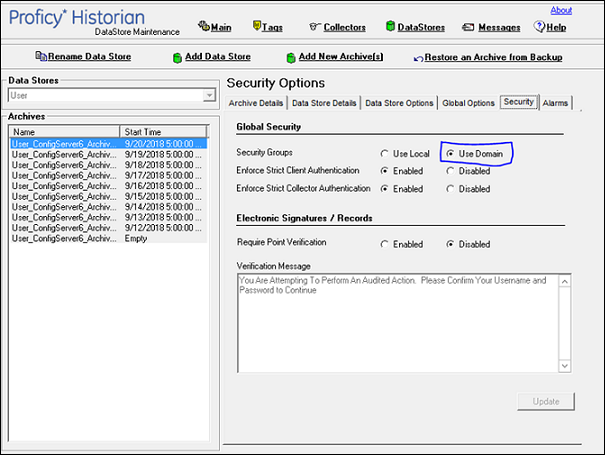Sort archives by Start Time column header
Image resolution: width=605 pixels, height=455 pixels.
(x=164, y=132)
